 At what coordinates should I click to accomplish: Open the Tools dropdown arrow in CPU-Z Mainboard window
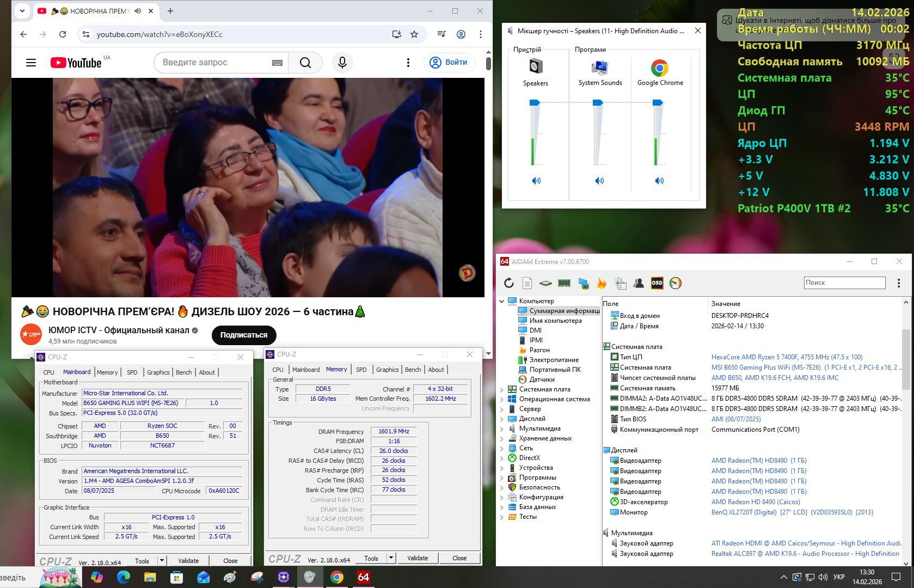click(162, 561)
